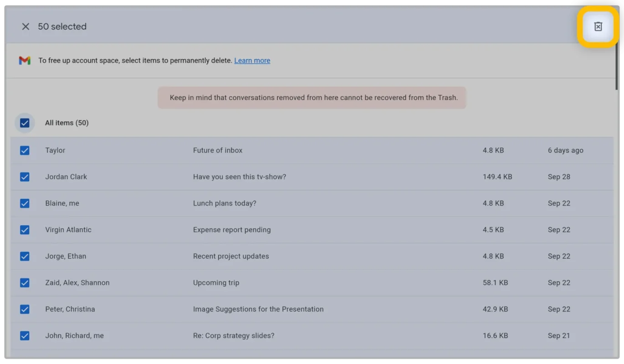This screenshot has width=624, height=364.
Task: Open 'Image Suggestions for the Presentation' email
Action: (x=258, y=309)
